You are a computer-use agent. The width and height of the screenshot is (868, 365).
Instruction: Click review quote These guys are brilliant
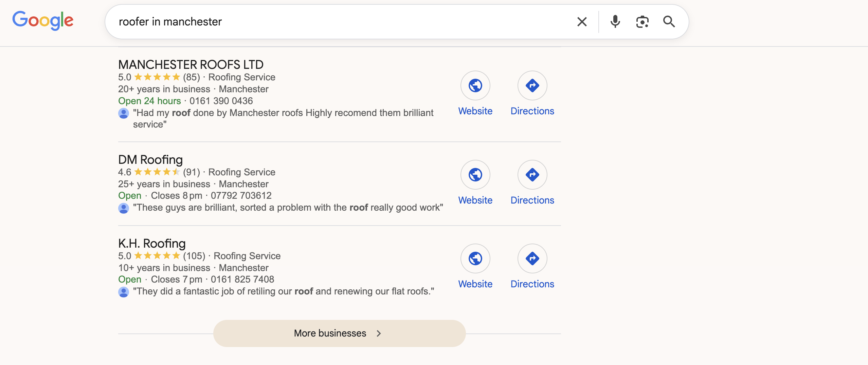point(288,207)
